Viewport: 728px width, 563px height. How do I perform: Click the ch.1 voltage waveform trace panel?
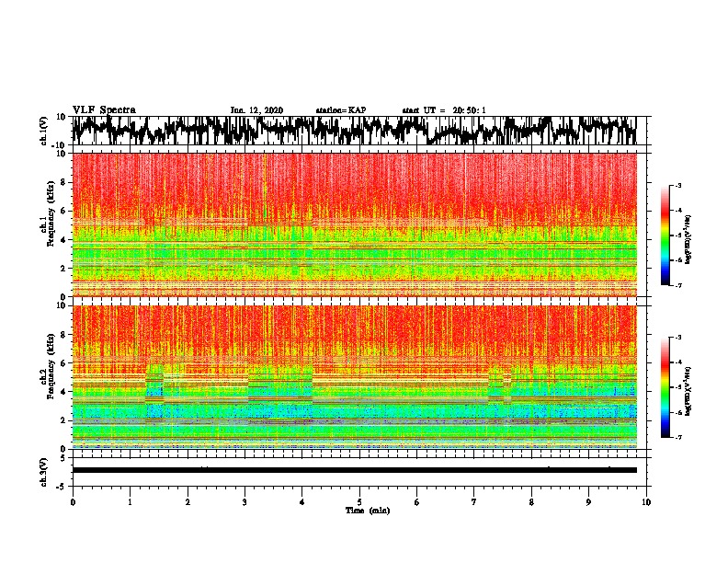[x=354, y=131]
